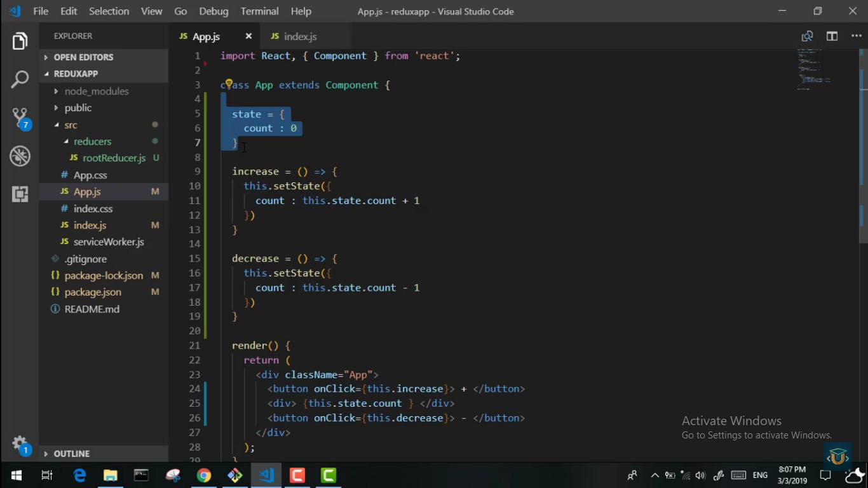
Task: Click line number 21 in the gutter
Action: pyautogui.click(x=194, y=346)
